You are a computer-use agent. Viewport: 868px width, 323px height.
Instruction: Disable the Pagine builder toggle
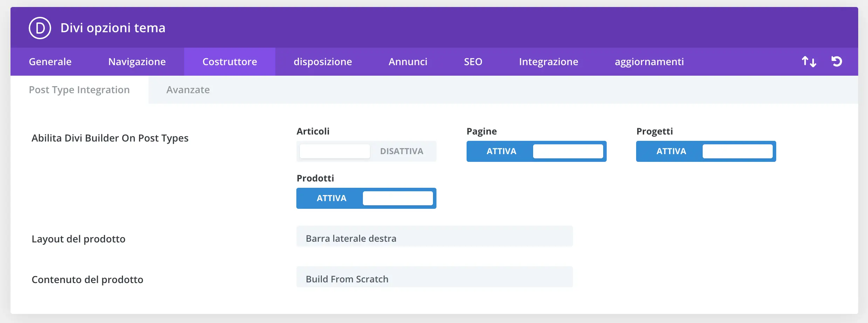536,151
